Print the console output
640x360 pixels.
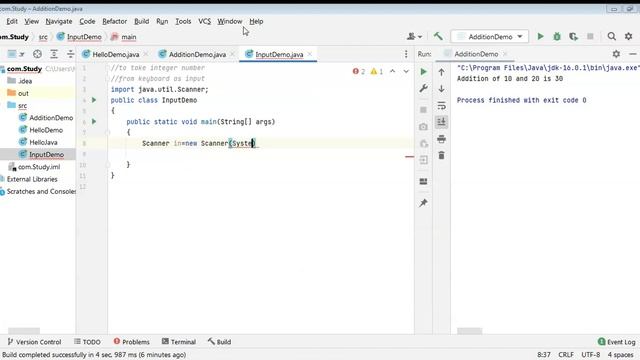pyautogui.click(x=441, y=139)
